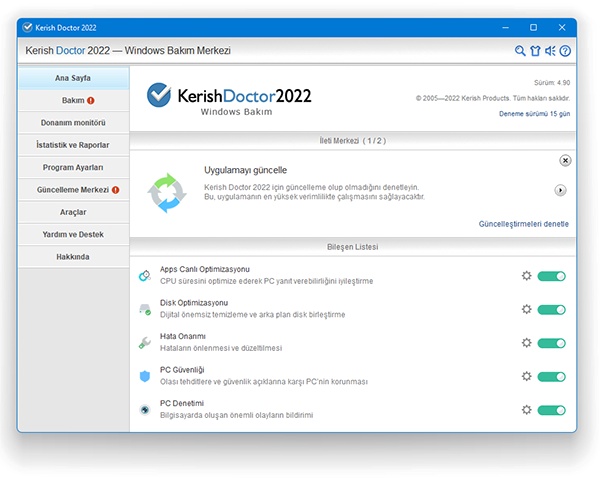Toggle the PC Denetimi switch
Image resolution: width=600 pixels, height=483 pixels.
point(551,410)
